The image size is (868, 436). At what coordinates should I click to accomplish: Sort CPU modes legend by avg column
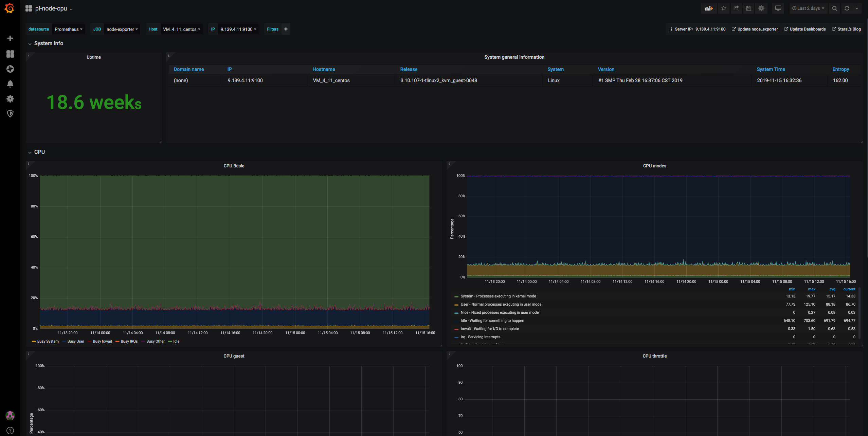832,289
